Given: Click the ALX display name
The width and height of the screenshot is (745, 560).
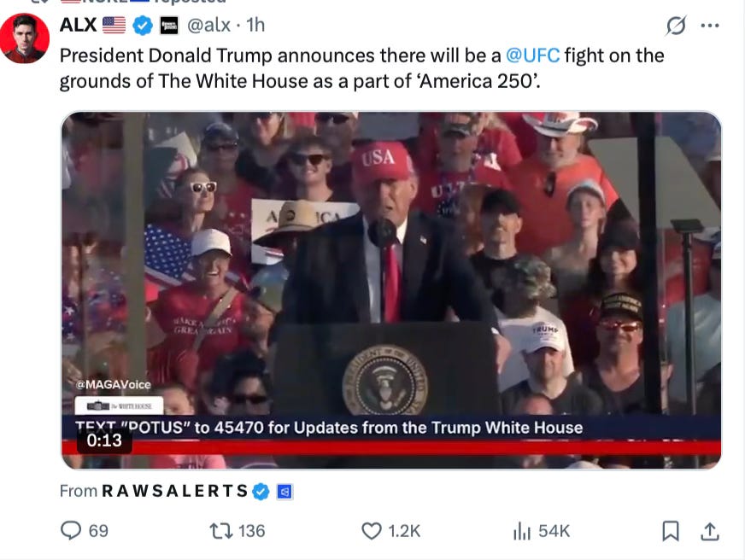Looking at the screenshot, I should point(78,25).
